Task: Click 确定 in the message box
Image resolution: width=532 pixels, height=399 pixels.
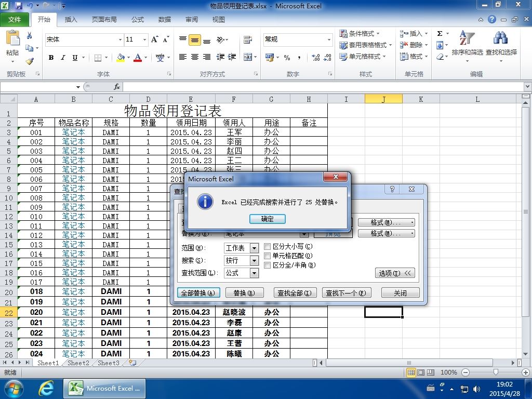Action: [268, 219]
